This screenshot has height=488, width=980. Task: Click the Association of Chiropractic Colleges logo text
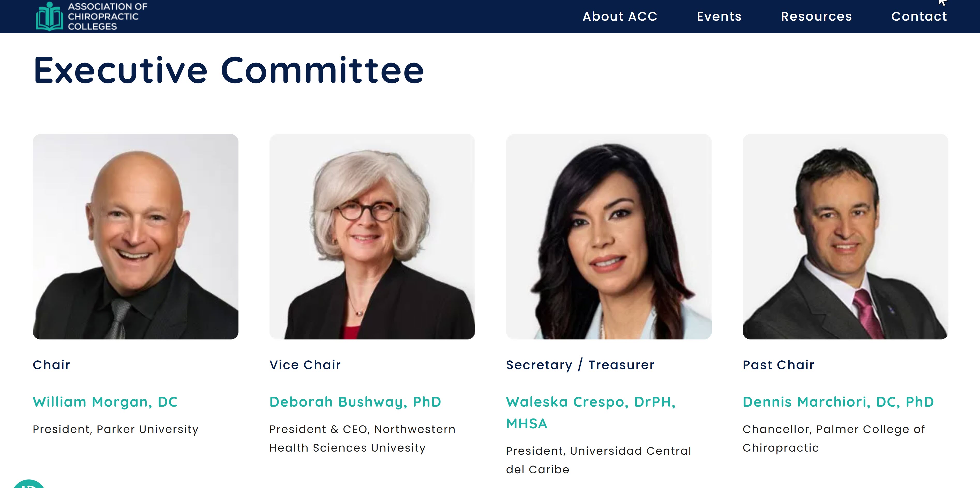(107, 17)
